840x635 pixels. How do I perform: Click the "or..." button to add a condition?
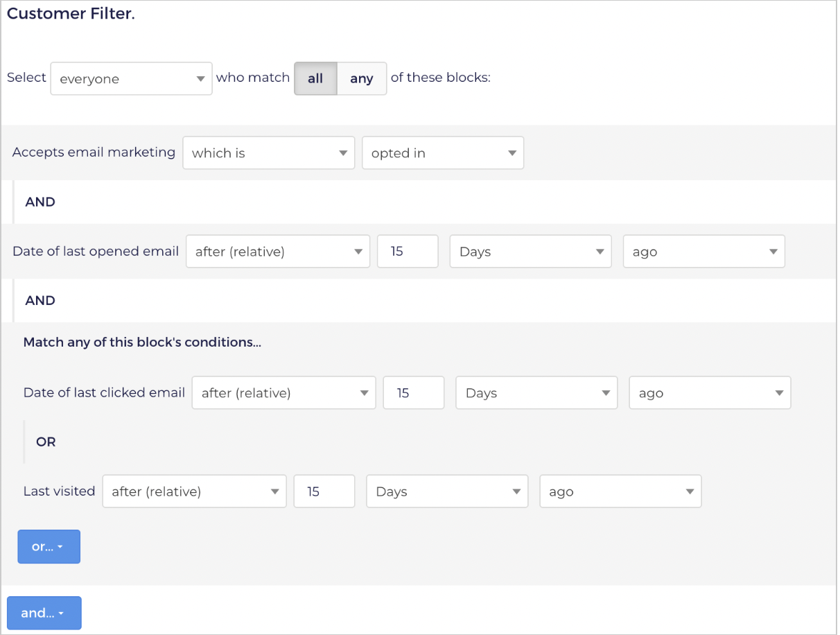[x=49, y=546]
